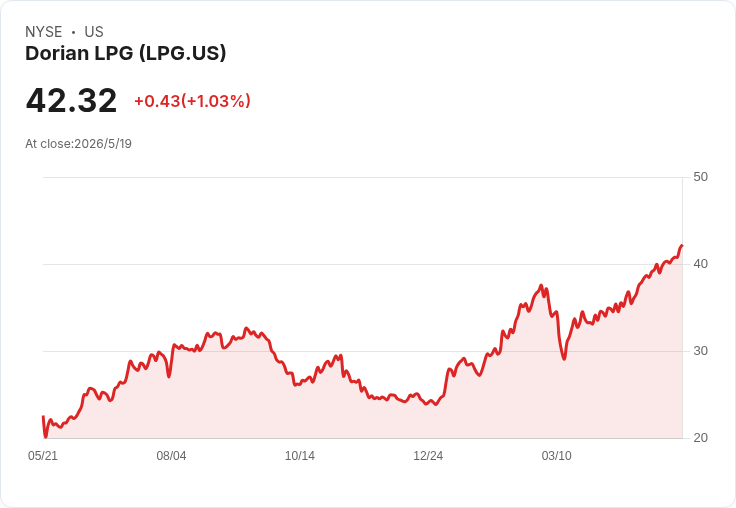Click the 12/24 date axis label
The height and width of the screenshot is (508, 736).
(x=428, y=456)
